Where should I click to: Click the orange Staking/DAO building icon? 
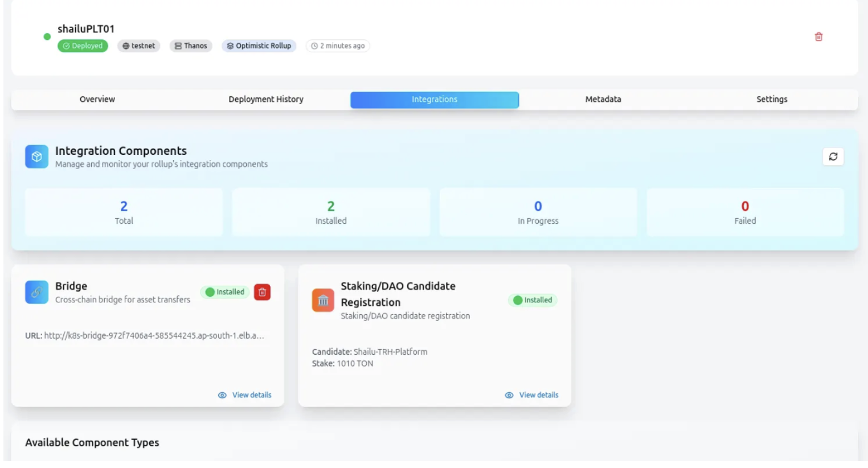pos(323,301)
